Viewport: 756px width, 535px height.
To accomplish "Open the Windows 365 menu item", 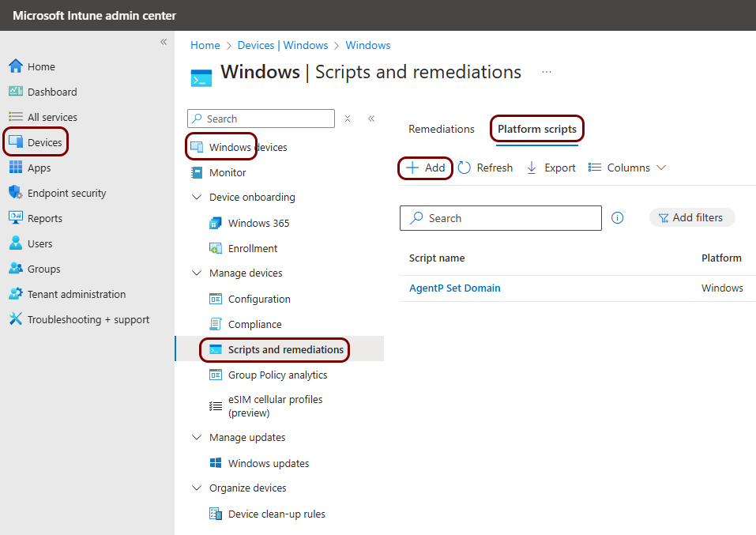I will click(258, 223).
